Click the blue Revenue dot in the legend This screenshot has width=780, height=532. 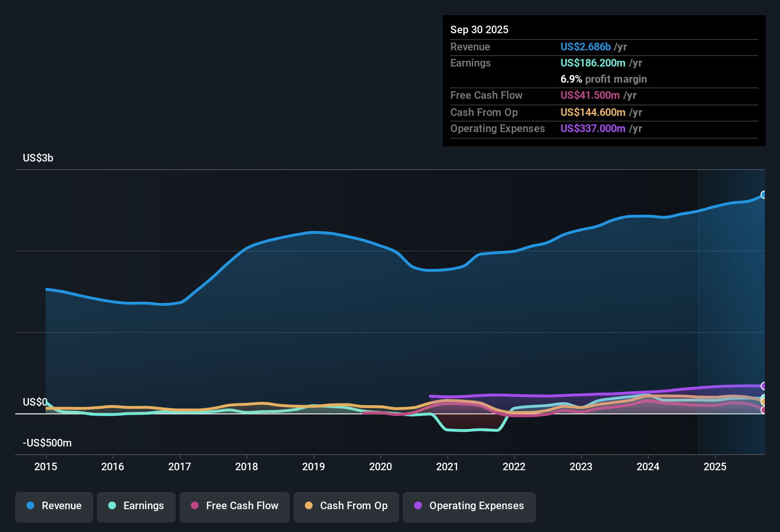(30, 506)
